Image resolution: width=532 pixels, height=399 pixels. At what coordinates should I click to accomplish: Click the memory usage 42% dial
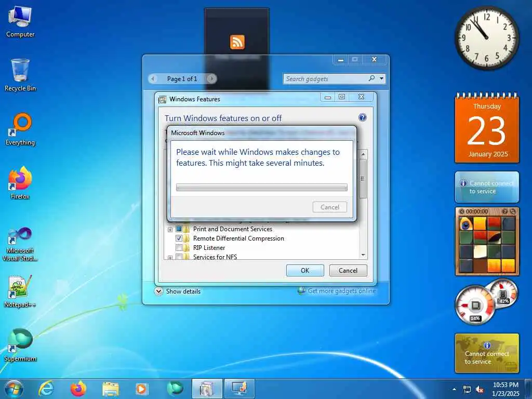coord(504,293)
